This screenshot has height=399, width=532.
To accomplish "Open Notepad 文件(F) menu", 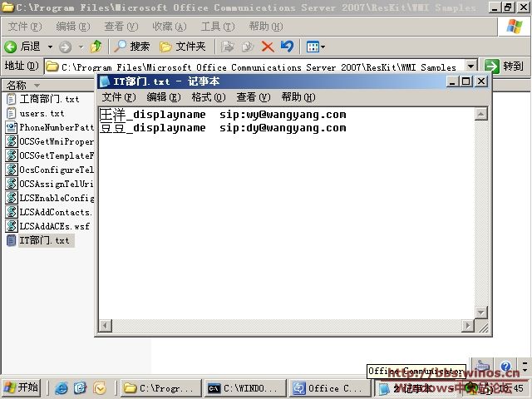I will pyautogui.click(x=119, y=97).
